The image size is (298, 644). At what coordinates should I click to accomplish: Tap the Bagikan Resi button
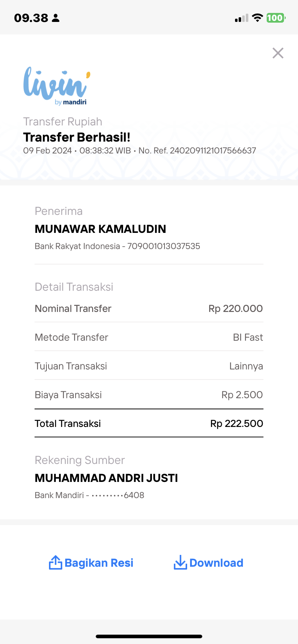(x=91, y=563)
